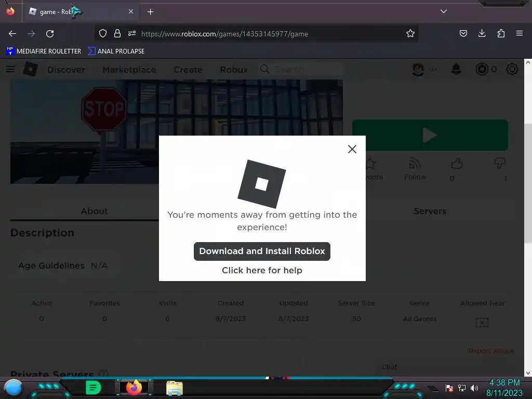Open the Click here for help link
Image resolution: width=532 pixels, height=399 pixels.
click(262, 270)
